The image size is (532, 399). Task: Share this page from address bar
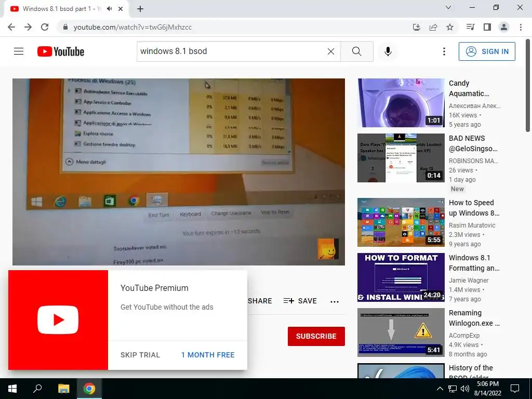pos(433,27)
